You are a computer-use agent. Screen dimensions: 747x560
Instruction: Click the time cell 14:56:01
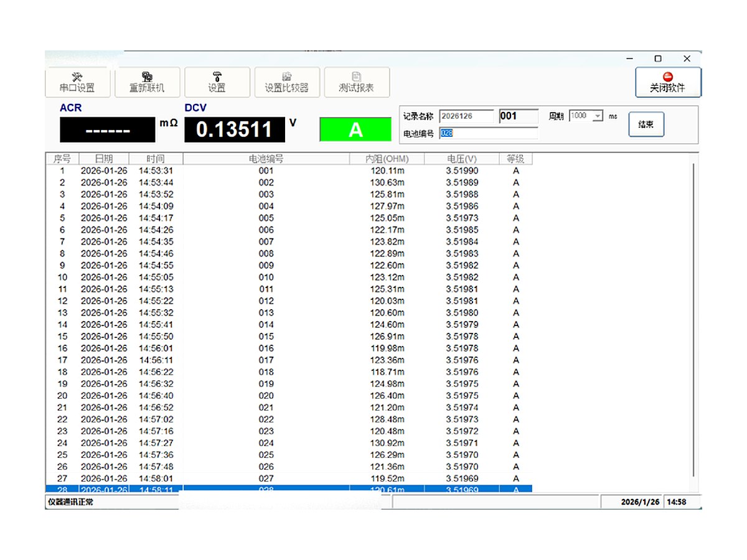156,348
